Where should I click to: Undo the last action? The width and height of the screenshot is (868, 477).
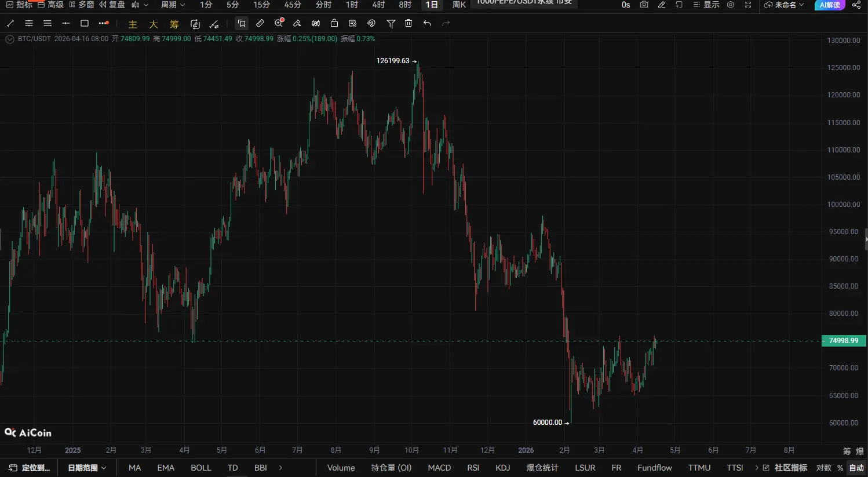[x=427, y=24]
